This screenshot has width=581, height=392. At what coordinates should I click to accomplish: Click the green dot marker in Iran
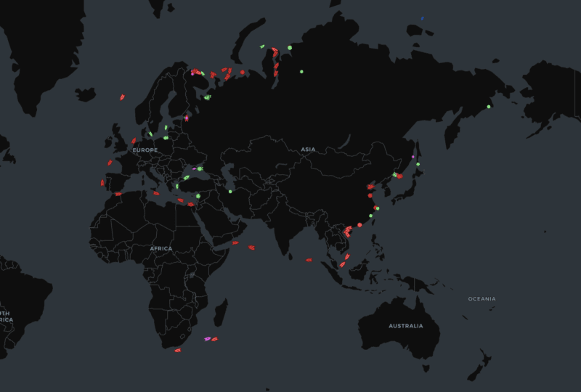pyautogui.click(x=230, y=192)
